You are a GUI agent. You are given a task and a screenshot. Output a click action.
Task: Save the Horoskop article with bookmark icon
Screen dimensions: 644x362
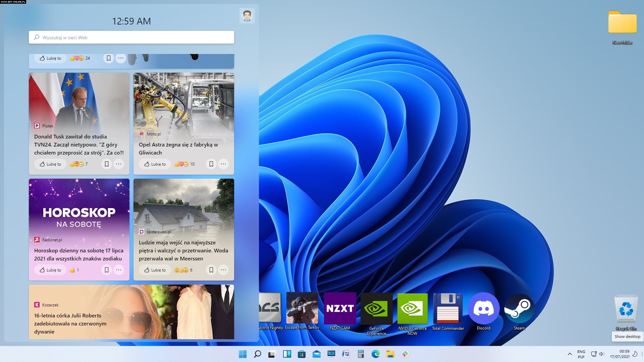(107, 270)
